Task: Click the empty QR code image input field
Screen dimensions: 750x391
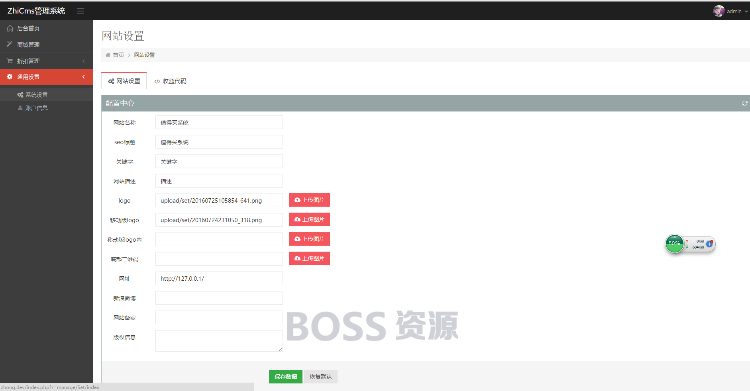Action: pos(219,258)
